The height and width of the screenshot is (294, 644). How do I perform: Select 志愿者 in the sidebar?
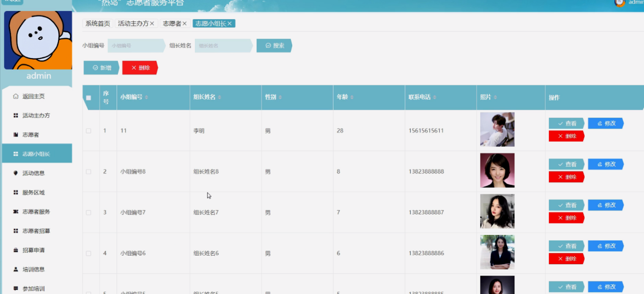(37, 135)
